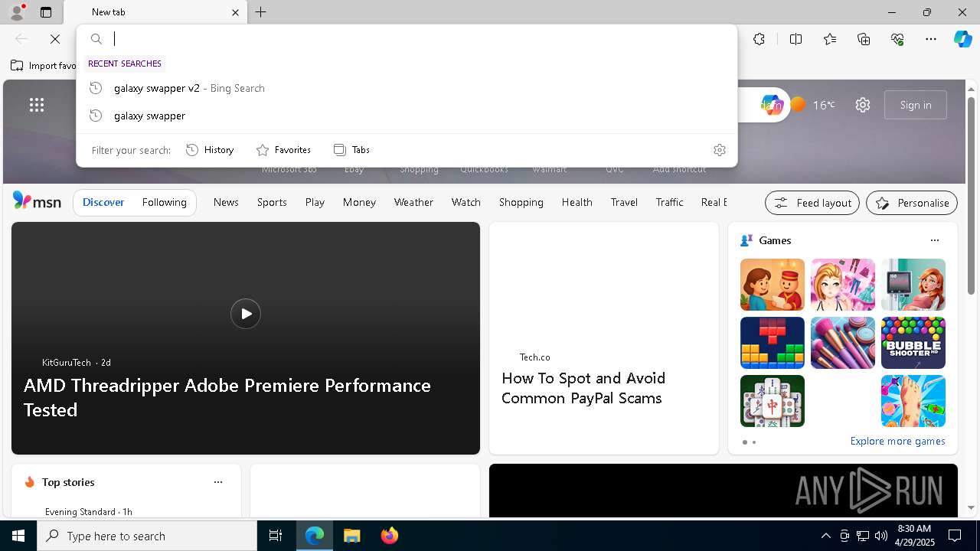Viewport: 980px width, 551px height.
Task: Open File Explorer from taskbar
Action: [351, 536]
